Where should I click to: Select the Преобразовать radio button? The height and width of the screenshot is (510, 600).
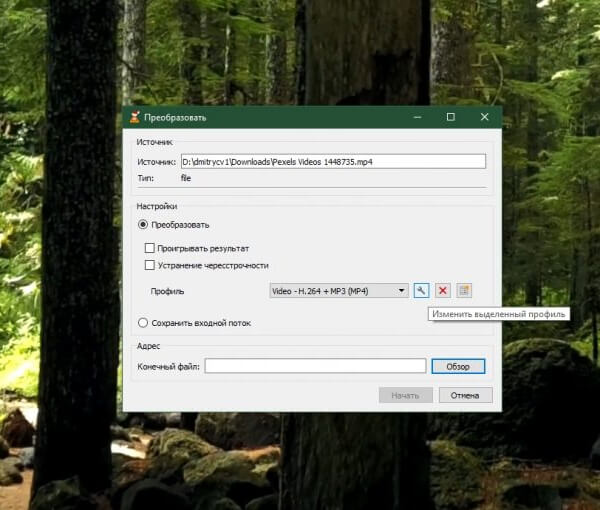coord(143,225)
